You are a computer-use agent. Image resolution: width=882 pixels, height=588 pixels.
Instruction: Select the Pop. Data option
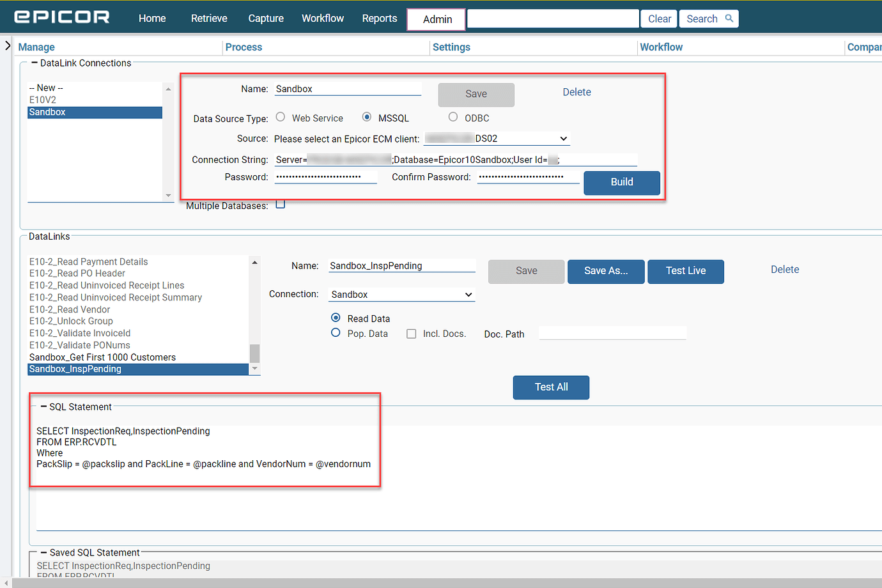[x=336, y=332]
